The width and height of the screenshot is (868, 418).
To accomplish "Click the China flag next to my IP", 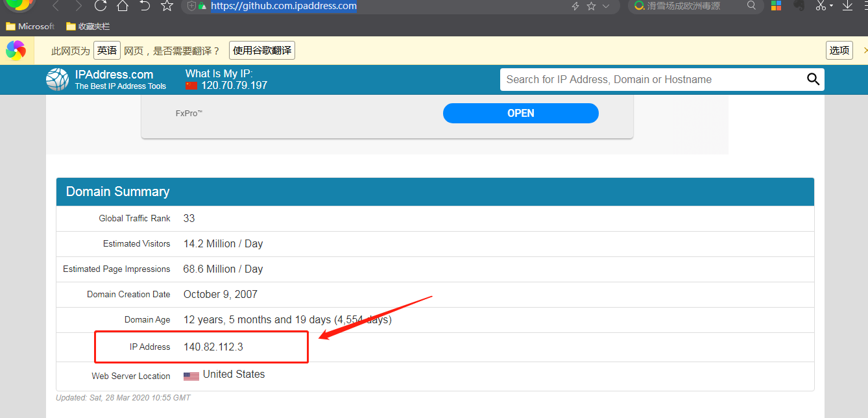I will pos(191,86).
